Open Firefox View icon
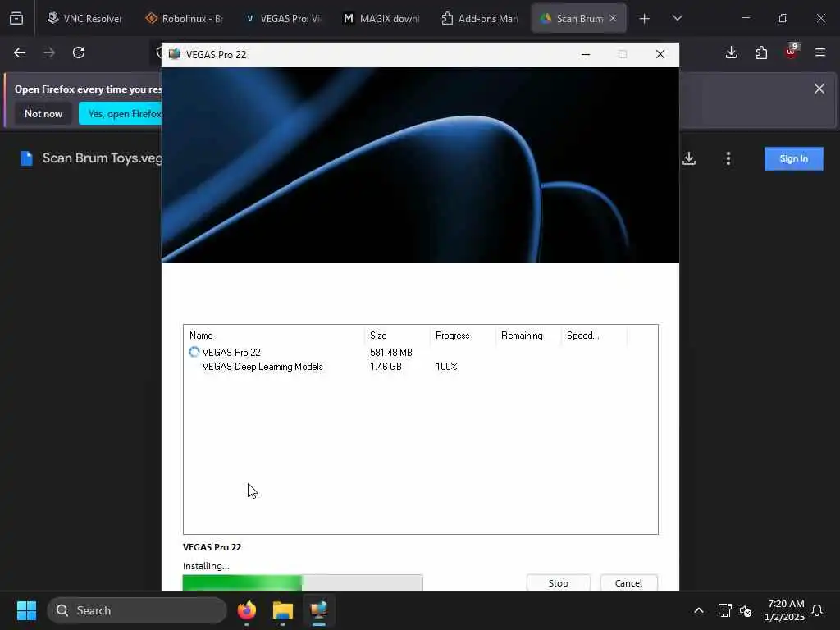 16,19
